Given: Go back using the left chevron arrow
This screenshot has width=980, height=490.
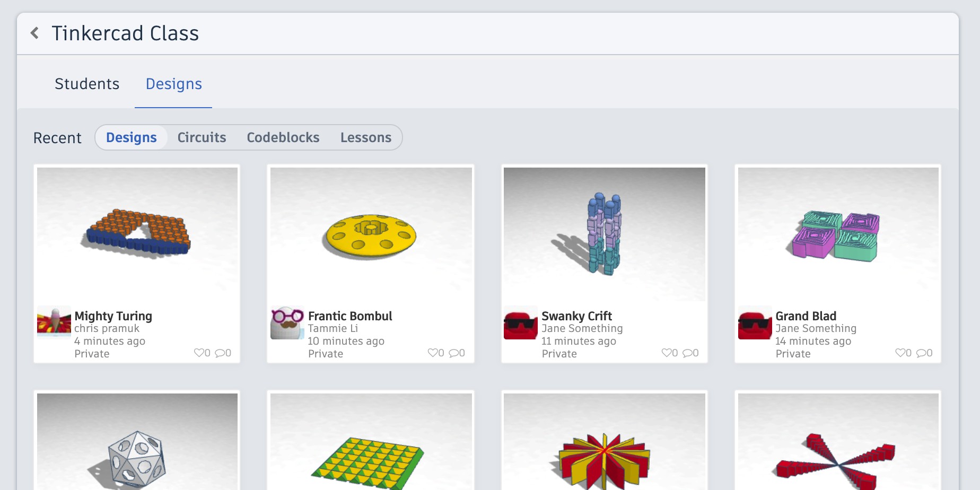Looking at the screenshot, I should [x=35, y=33].
